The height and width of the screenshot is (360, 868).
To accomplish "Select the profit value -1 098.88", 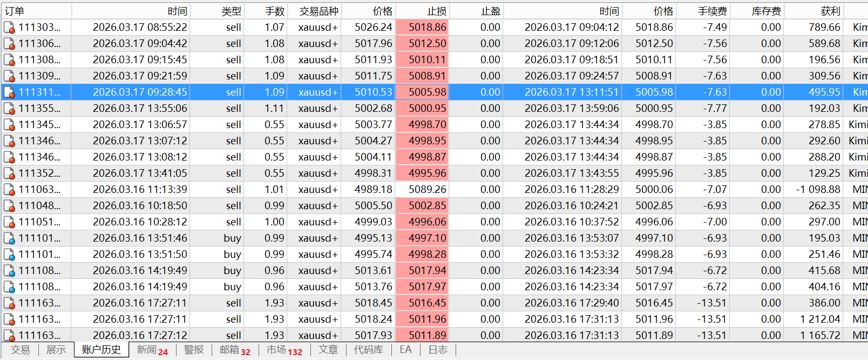I will (x=818, y=190).
